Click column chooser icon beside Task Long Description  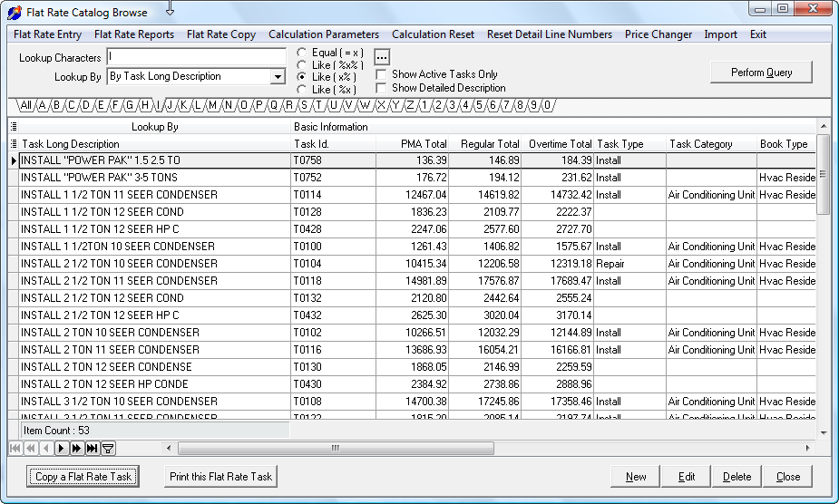click(x=14, y=144)
